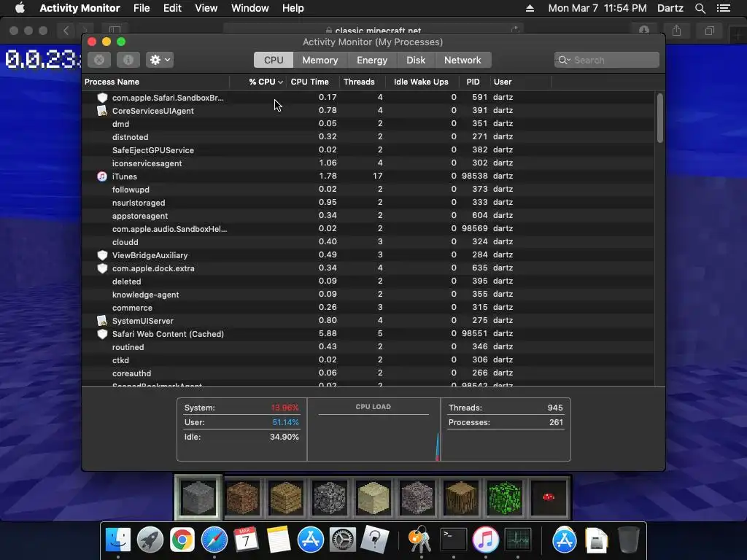The width and height of the screenshot is (747, 560).
Task: Select the iTunes process row
Action: (x=368, y=176)
